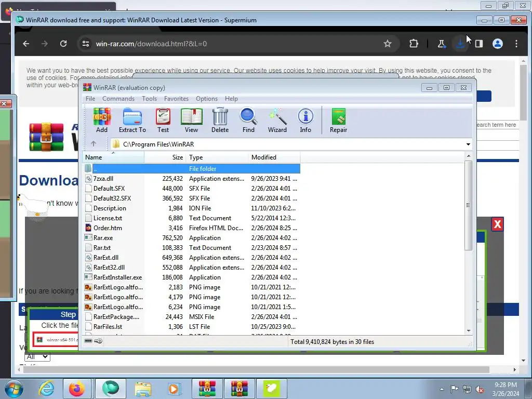Bookmark this page with star icon

point(388,44)
